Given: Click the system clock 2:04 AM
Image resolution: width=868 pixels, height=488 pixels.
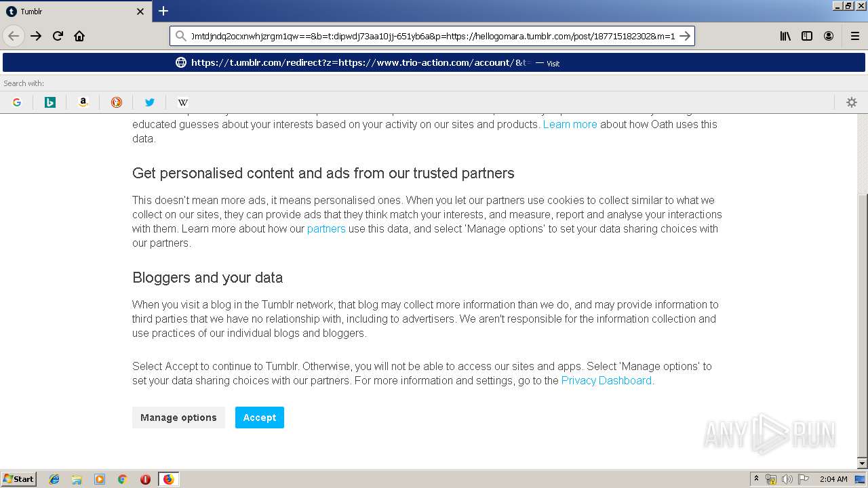Looking at the screenshot, I should point(833,479).
